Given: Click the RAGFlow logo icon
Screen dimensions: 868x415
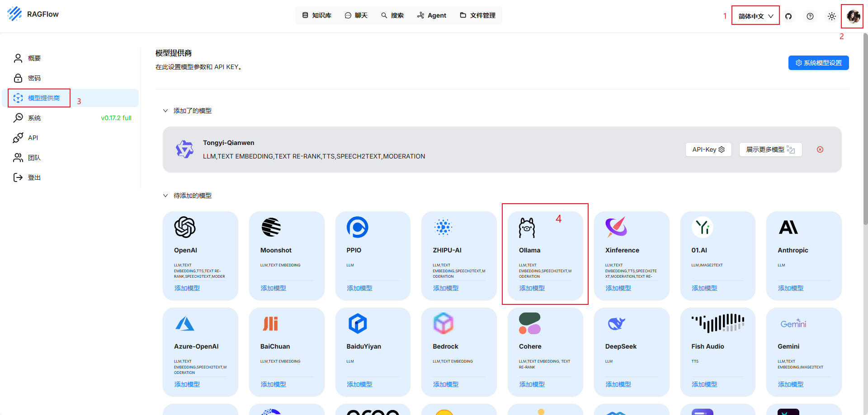Looking at the screenshot, I should [x=14, y=14].
